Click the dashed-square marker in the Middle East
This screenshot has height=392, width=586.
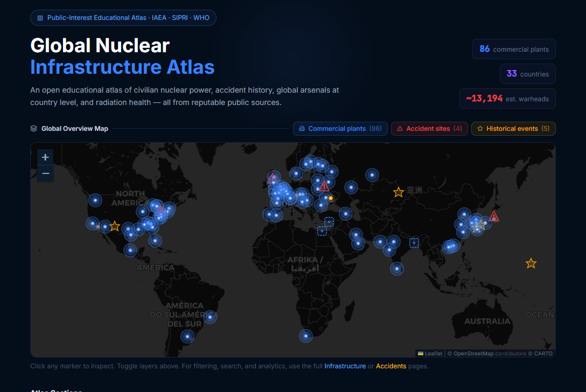(x=329, y=222)
